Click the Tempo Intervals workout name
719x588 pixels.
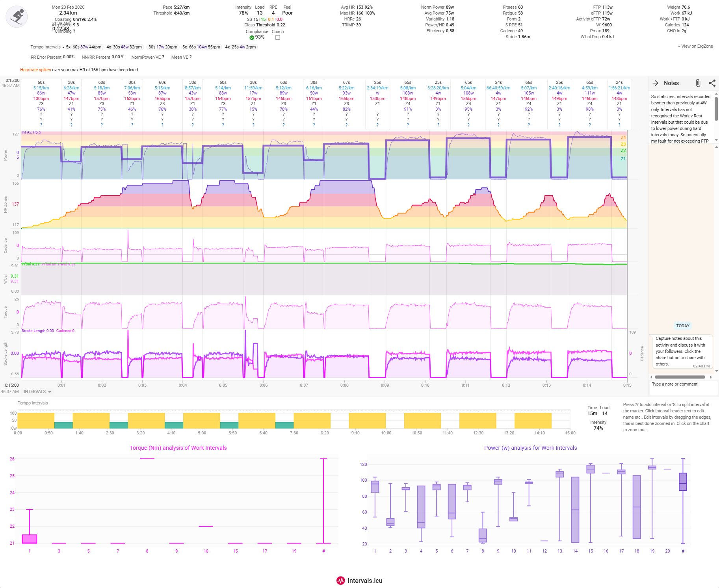click(x=45, y=47)
